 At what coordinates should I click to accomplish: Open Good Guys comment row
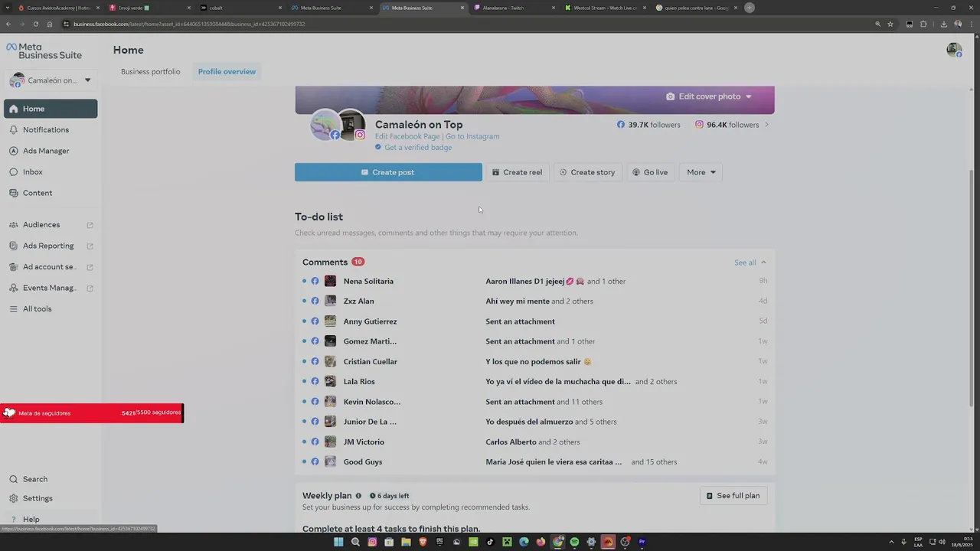[534, 462]
